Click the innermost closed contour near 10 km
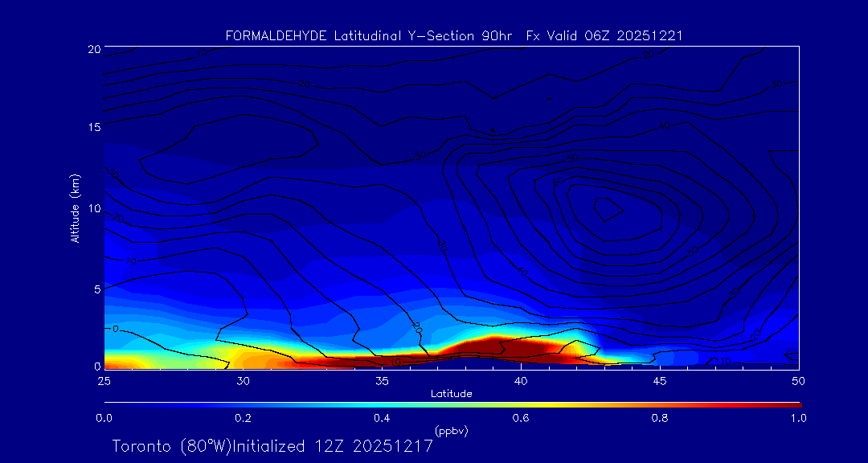 coord(608,209)
